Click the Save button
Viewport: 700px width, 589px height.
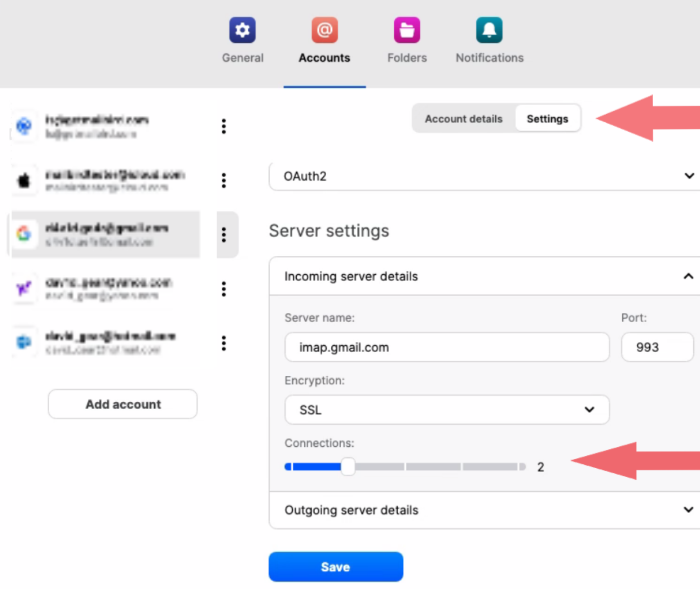(x=336, y=566)
